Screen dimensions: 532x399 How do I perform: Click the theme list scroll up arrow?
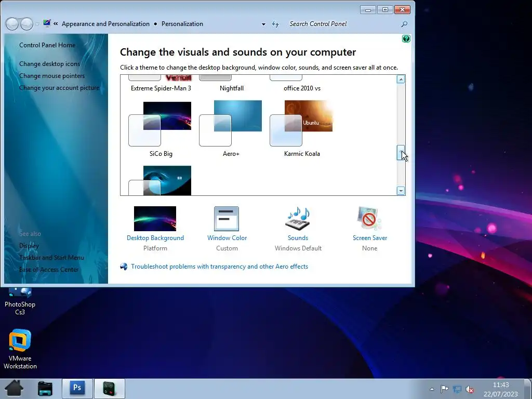point(401,79)
